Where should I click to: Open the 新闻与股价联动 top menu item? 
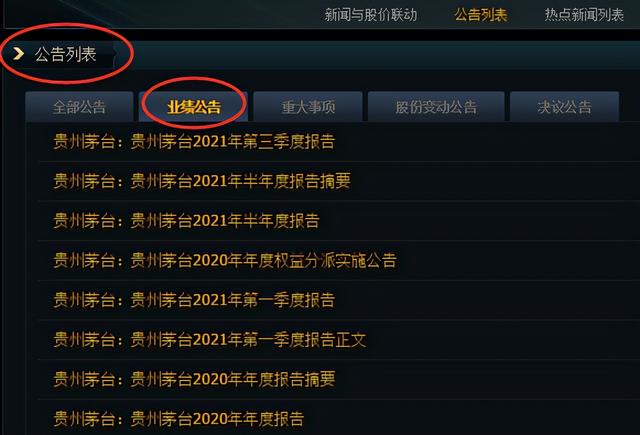(x=371, y=15)
